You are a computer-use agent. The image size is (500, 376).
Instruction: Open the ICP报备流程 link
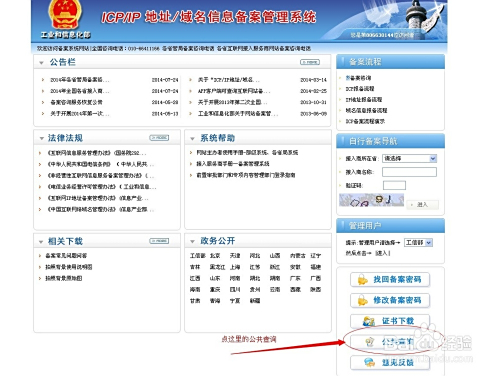pos(360,89)
